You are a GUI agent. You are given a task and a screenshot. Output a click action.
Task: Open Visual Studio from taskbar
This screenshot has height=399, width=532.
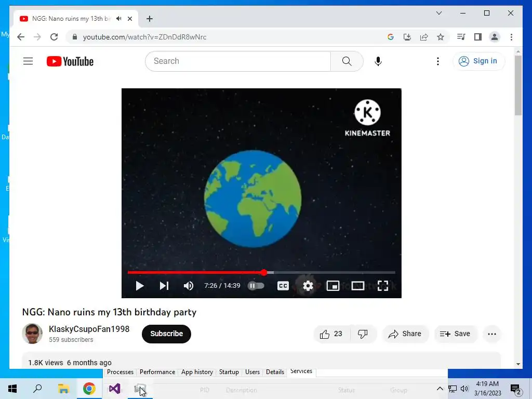pos(115,389)
